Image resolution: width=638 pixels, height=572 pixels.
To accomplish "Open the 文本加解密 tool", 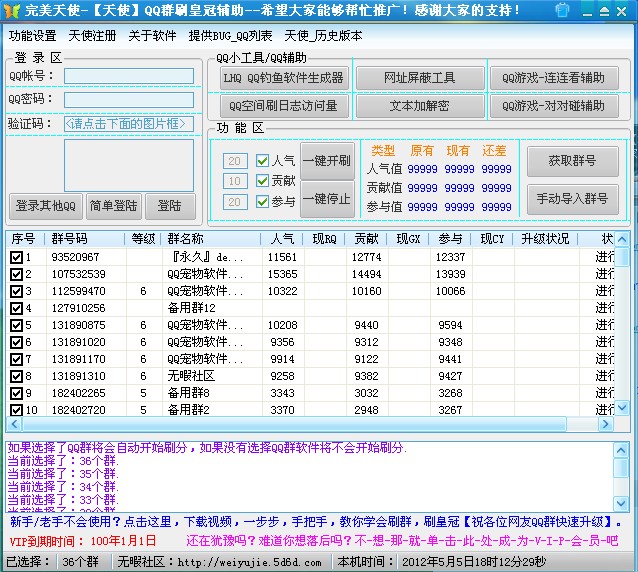I will coord(420,106).
